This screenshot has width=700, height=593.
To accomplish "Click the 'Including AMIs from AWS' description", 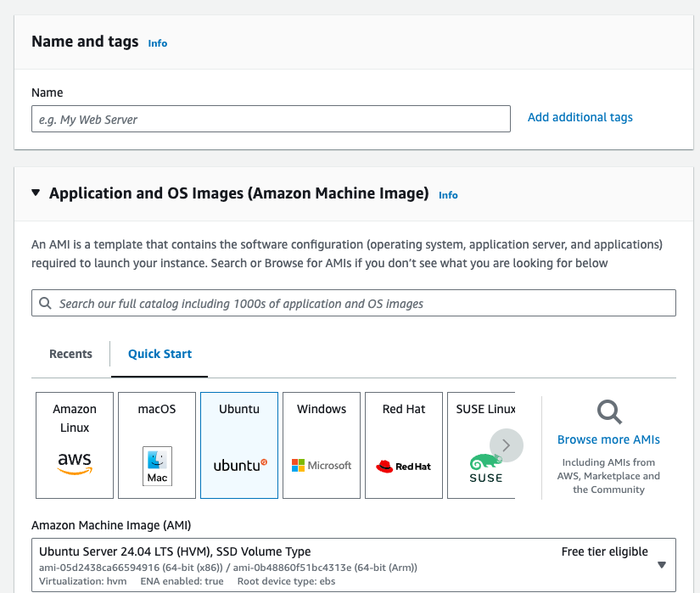I will [x=608, y=476].
